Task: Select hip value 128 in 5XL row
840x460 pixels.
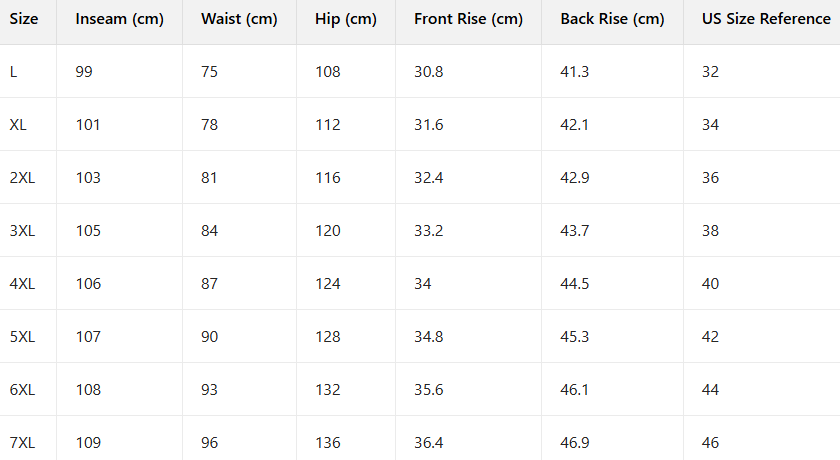Action: (327, 337)
